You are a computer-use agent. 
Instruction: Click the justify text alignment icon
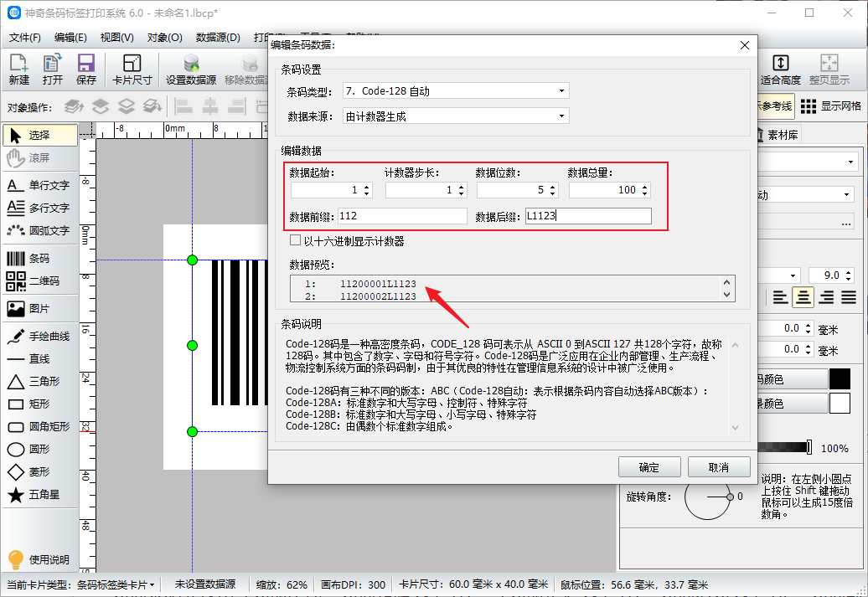849,298
